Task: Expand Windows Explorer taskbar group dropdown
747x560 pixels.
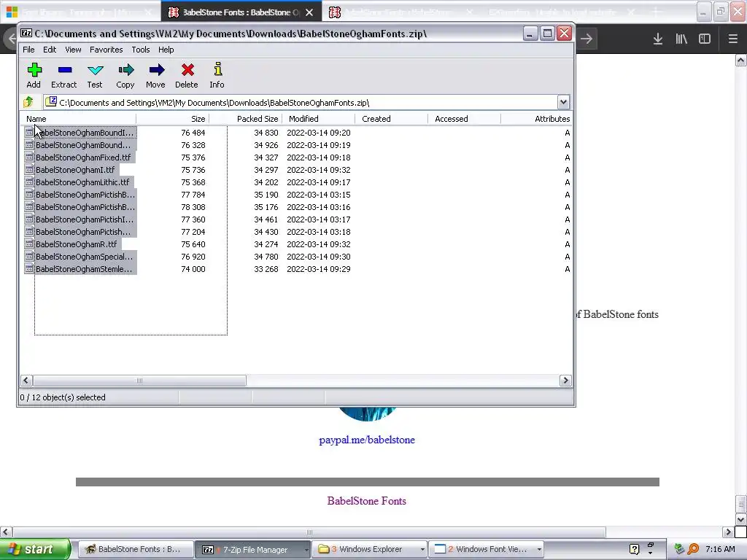Action: pyautogui.click(x=422, y=550)
